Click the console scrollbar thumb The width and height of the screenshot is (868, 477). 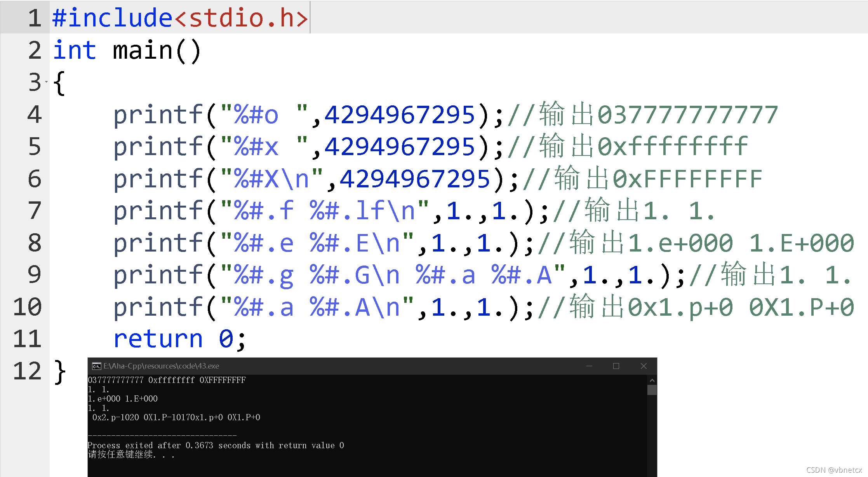[x=652, y=390]
